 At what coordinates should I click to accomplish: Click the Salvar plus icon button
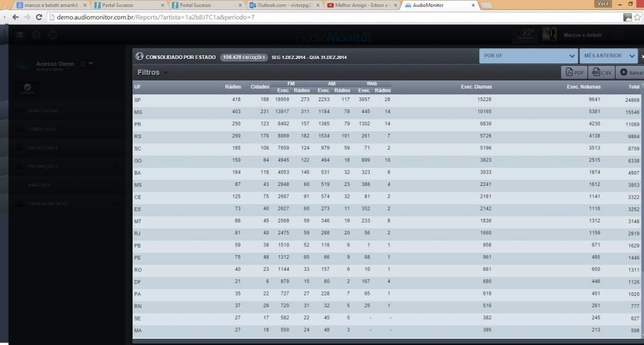point(629,73)
